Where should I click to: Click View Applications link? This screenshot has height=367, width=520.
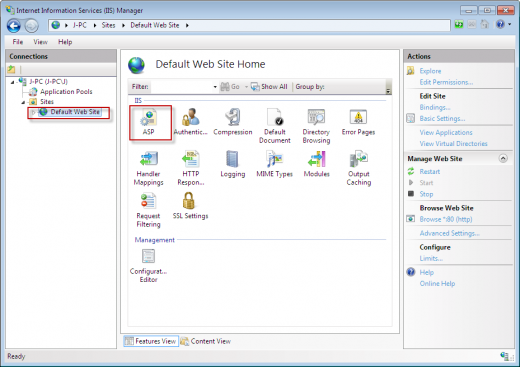(446, 133)
